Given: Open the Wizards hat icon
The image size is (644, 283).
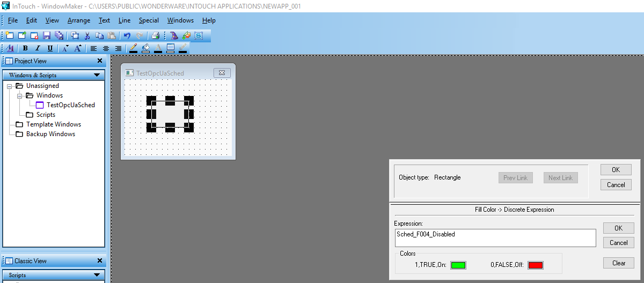Looking at the screenshot, I should (174, 35).
